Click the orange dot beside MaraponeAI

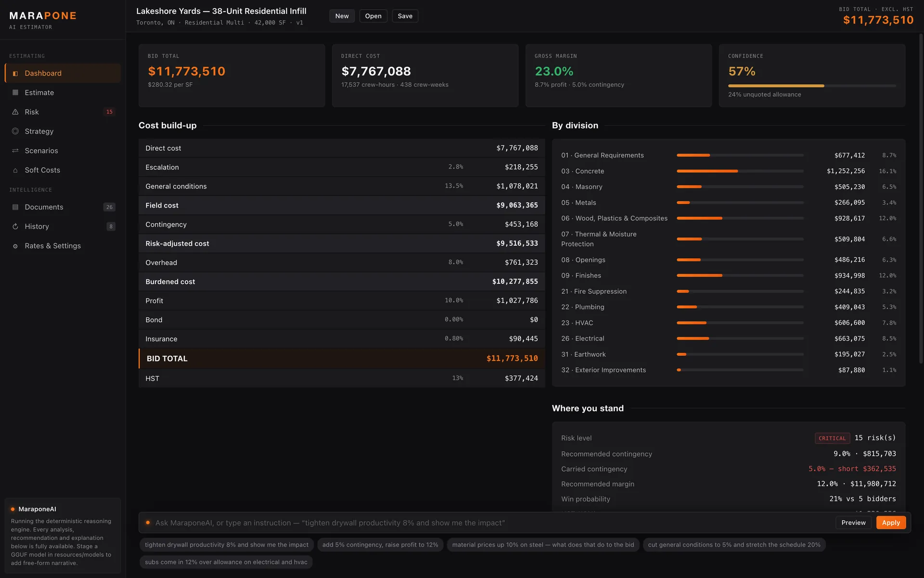click(x=13, y=509)
